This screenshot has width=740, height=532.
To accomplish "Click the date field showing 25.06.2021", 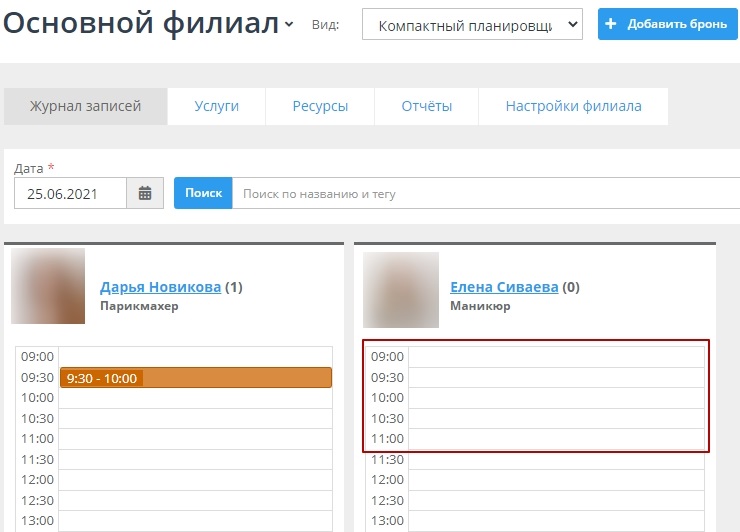I will 70,194.
